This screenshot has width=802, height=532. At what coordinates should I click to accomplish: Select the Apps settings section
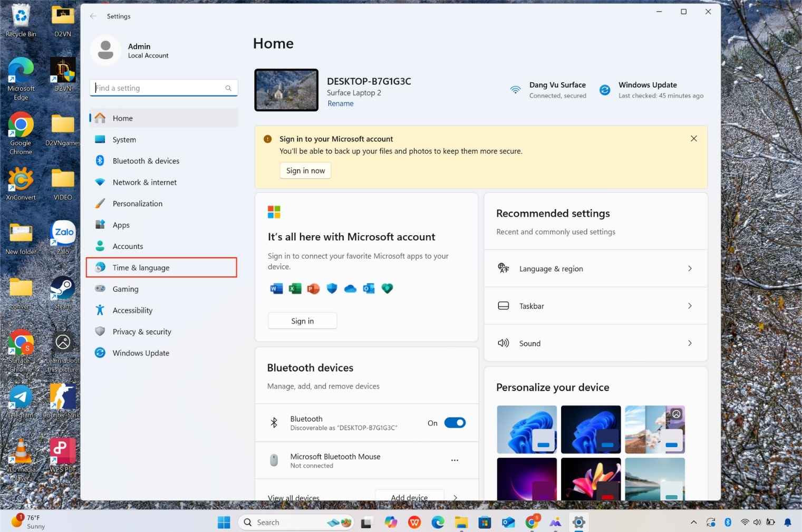(x=121, y=225)
